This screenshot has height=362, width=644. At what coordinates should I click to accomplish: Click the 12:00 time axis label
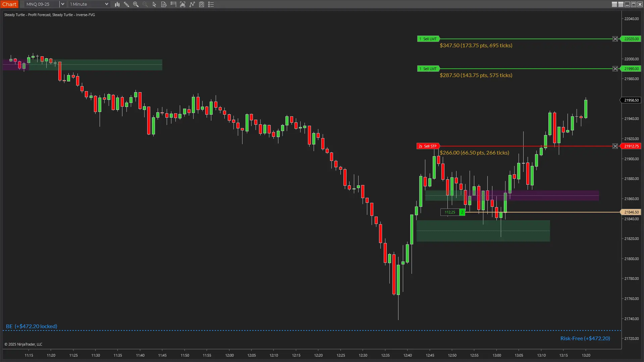pos(229,355)
